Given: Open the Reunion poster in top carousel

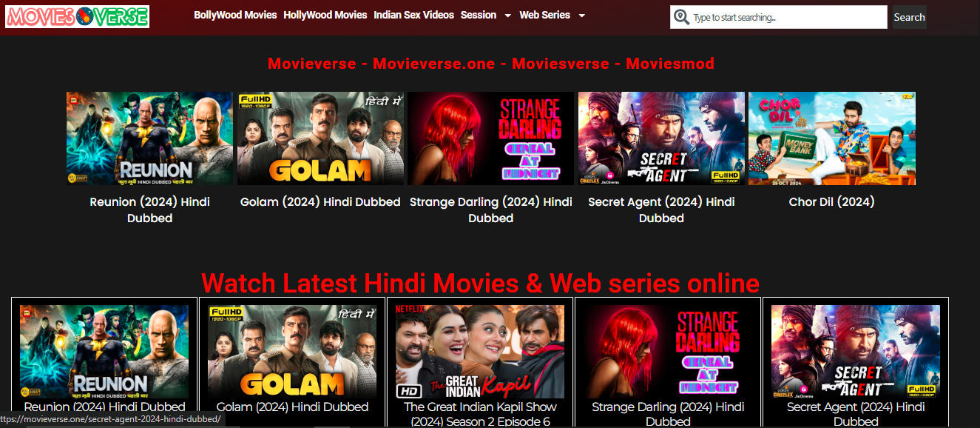Looking at the screenshot, I should 149,138.
